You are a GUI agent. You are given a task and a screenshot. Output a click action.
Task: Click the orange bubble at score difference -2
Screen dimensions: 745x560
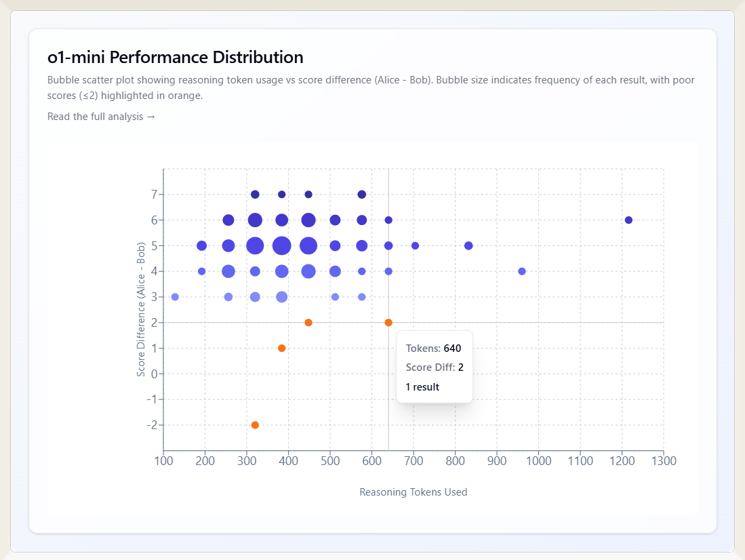[x=255, y=425]
